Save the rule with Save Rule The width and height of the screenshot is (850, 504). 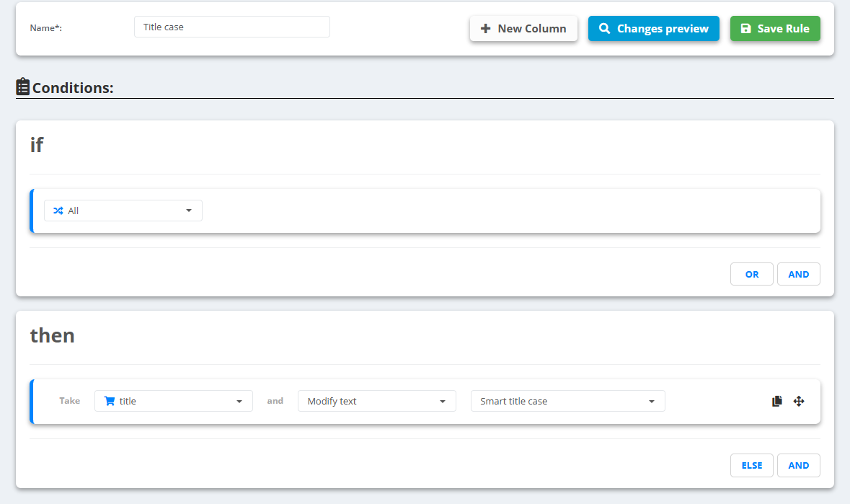pos(775,29)
